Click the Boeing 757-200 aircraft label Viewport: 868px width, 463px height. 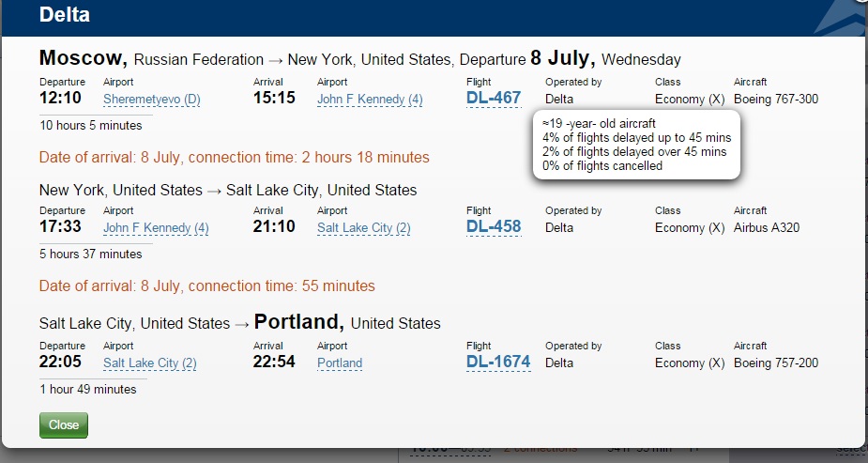[x=776, y=363]
